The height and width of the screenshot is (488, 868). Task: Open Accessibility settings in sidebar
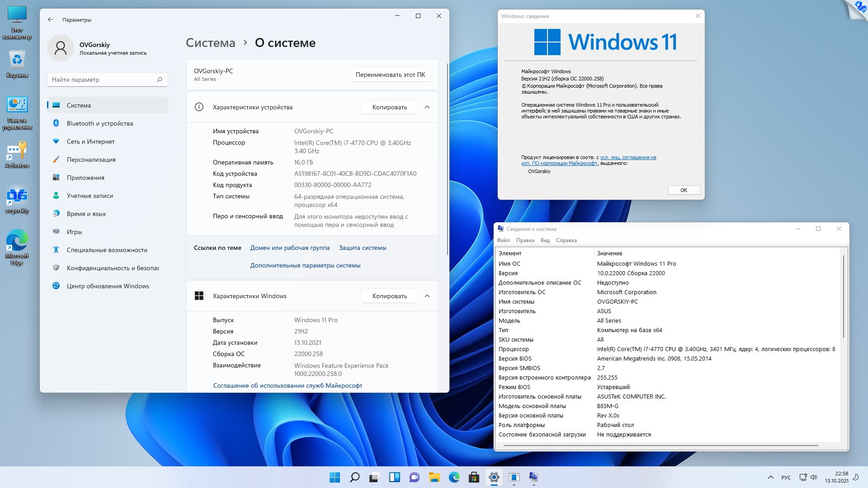click(107, 250)
